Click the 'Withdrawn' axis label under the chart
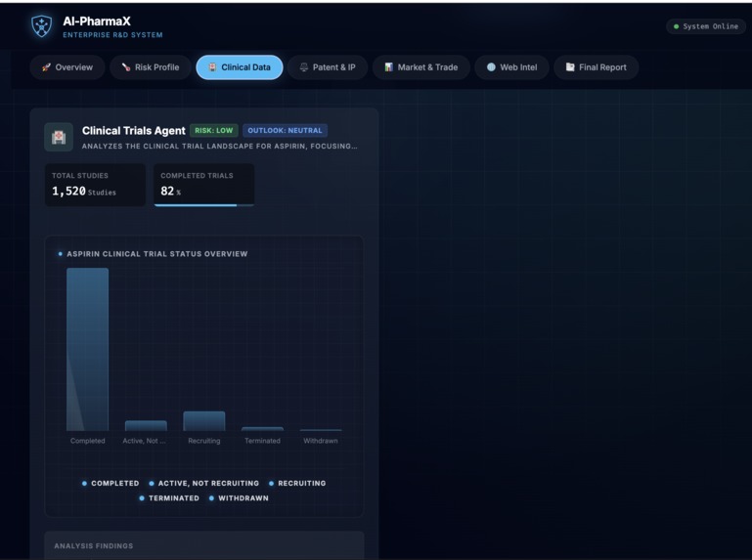Image resolution: width=752 pixels, height=560 pixels. point(321,441)
